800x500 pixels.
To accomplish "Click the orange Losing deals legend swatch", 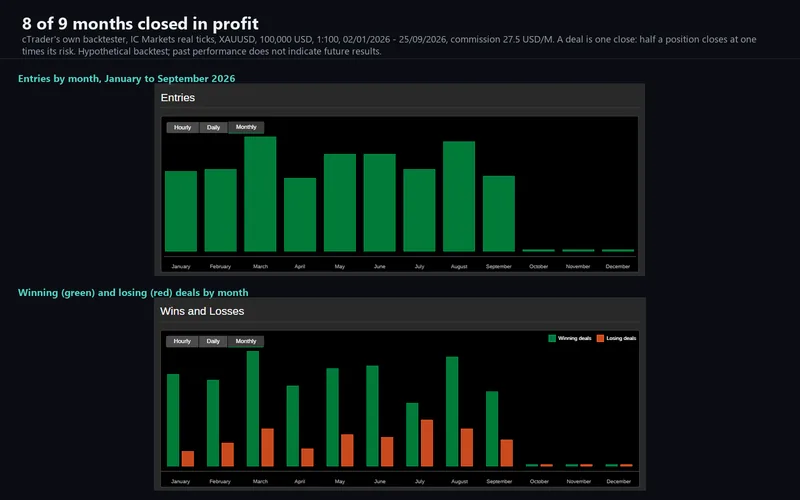I will [x=600, y=338].
